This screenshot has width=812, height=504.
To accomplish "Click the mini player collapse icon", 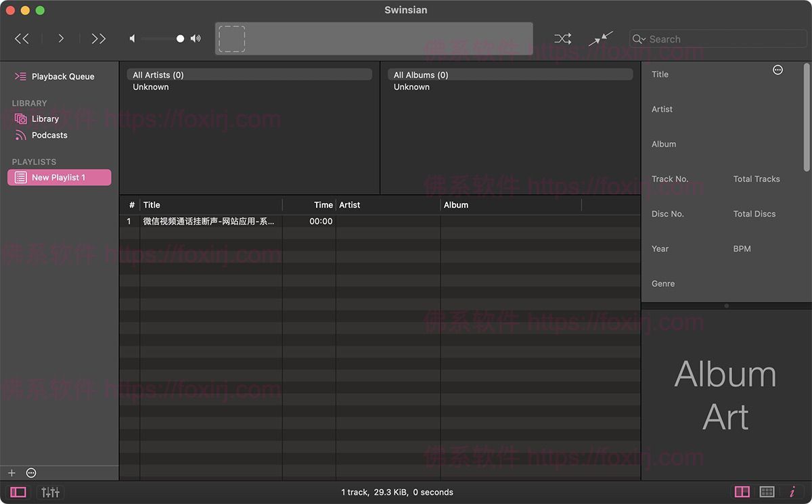I will [x=600, y=39].
